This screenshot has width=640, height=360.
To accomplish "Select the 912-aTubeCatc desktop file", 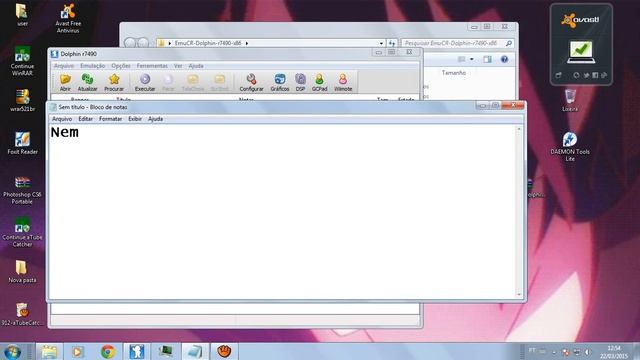I will 22,314.
